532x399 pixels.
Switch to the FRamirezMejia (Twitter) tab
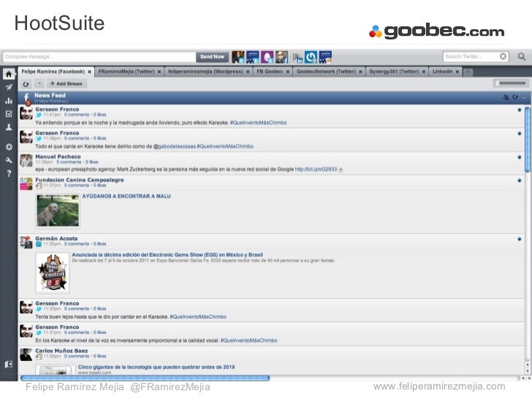126,72
